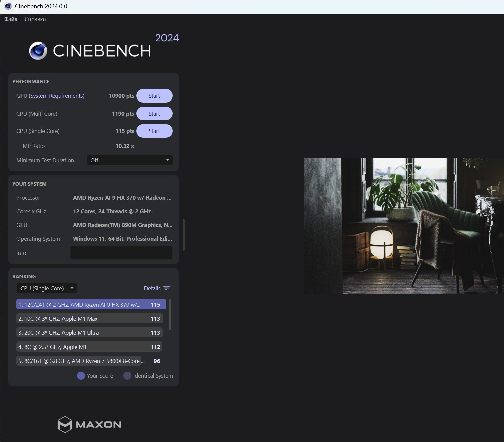Start the GPU benchmark
504x442 pixels.
(x=154, y=96)
